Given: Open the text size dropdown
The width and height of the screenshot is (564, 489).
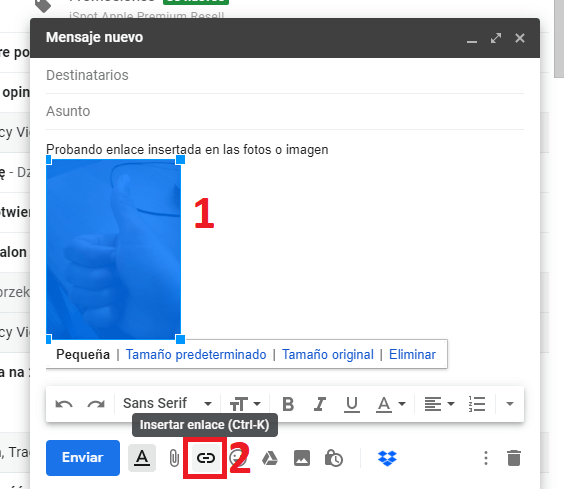Looking at the screenshot, I should pos(245,404).
